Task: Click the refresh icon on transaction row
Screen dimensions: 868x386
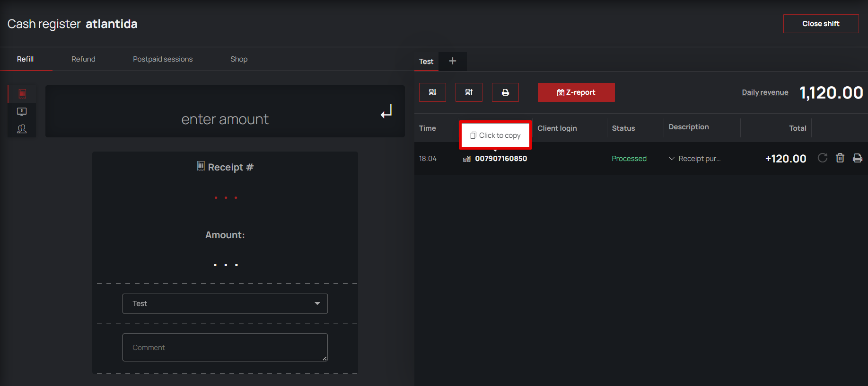Action: pos(823,158)
